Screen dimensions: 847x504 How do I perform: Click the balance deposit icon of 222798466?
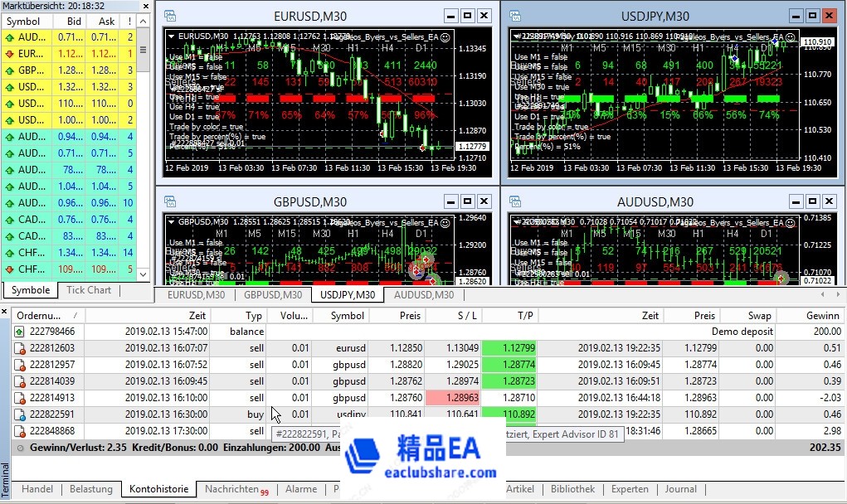click(19, 332)
